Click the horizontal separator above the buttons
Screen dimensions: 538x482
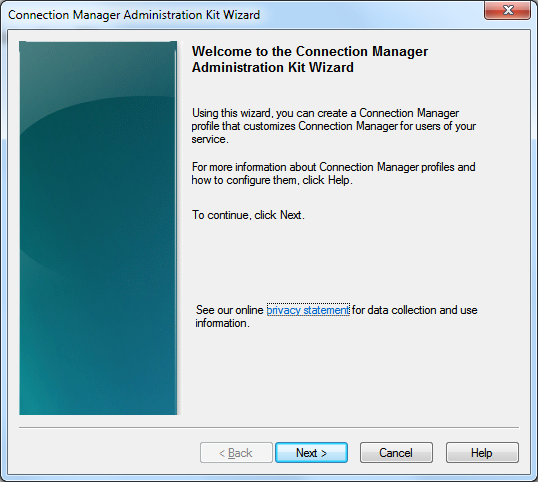(x=269, y=428)
